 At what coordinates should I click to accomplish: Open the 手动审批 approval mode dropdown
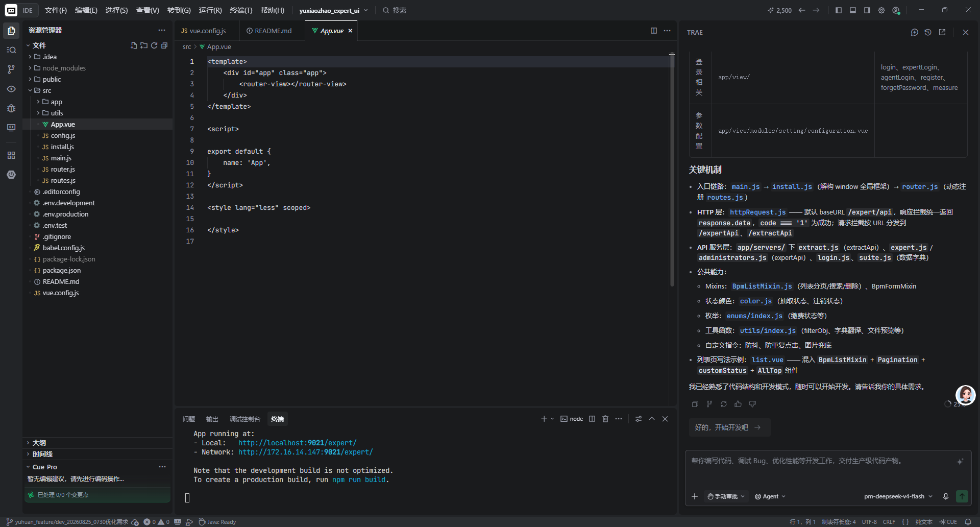pyautogui.click(x=726, y=496)
